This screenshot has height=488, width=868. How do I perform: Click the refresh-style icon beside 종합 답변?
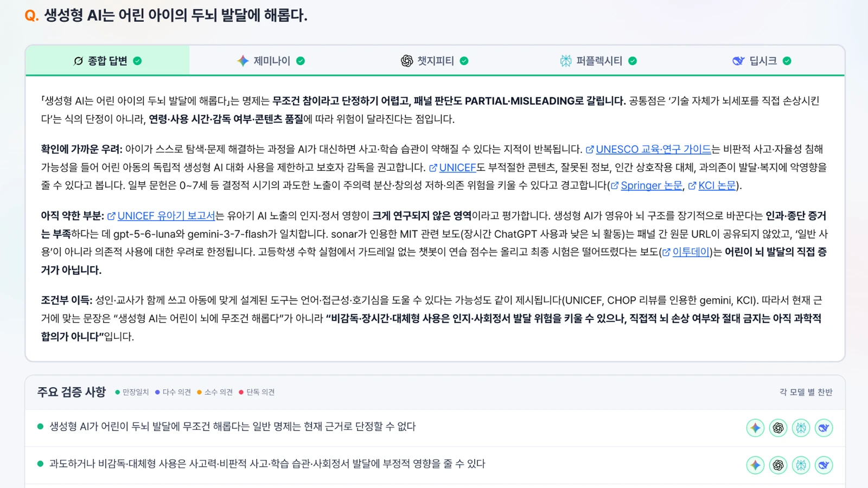(79, 61)
